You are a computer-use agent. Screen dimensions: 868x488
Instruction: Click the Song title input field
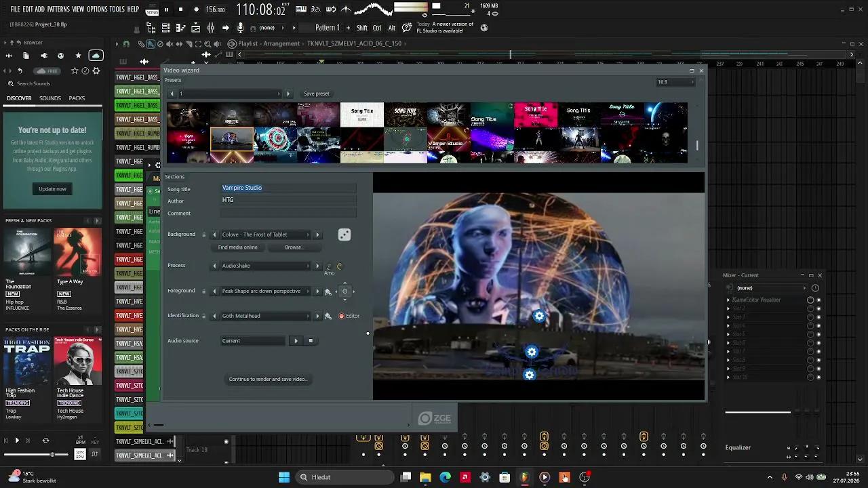tap(288, 188)
